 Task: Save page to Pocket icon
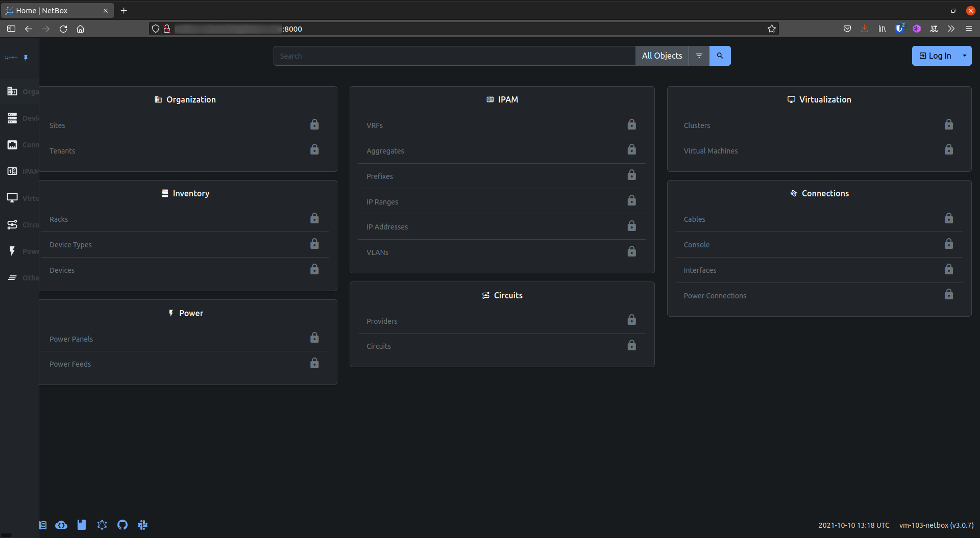coord(847,29)
